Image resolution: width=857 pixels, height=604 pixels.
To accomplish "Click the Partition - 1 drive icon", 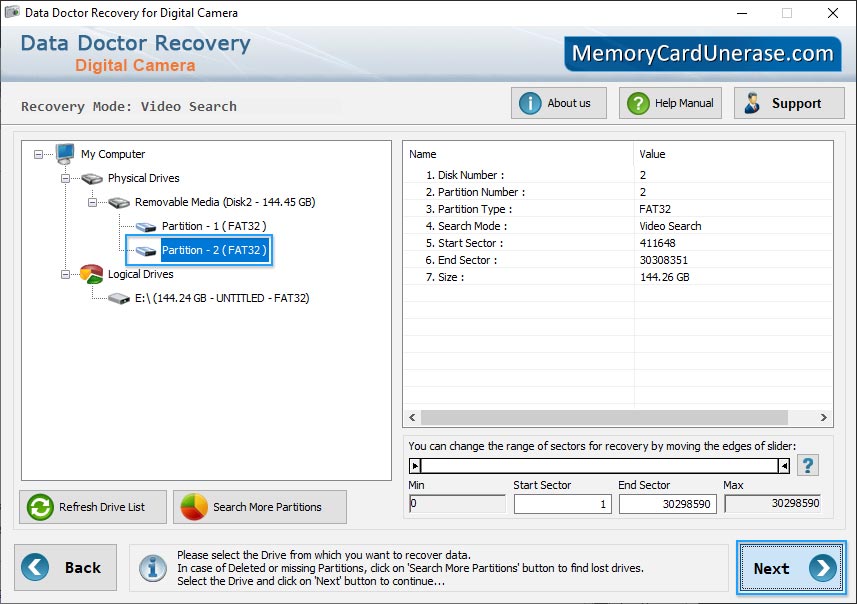I will coord(146,227).
